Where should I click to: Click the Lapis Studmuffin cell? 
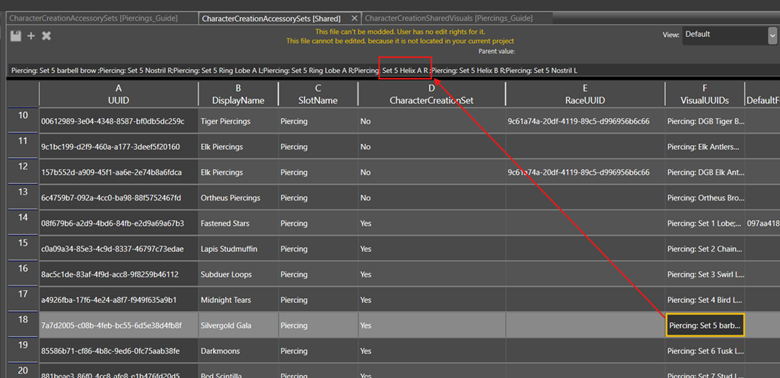point(238,249)
